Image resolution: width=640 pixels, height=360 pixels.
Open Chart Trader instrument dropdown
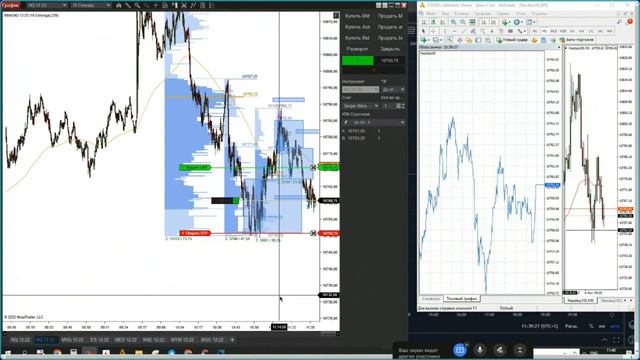(361, 89)
